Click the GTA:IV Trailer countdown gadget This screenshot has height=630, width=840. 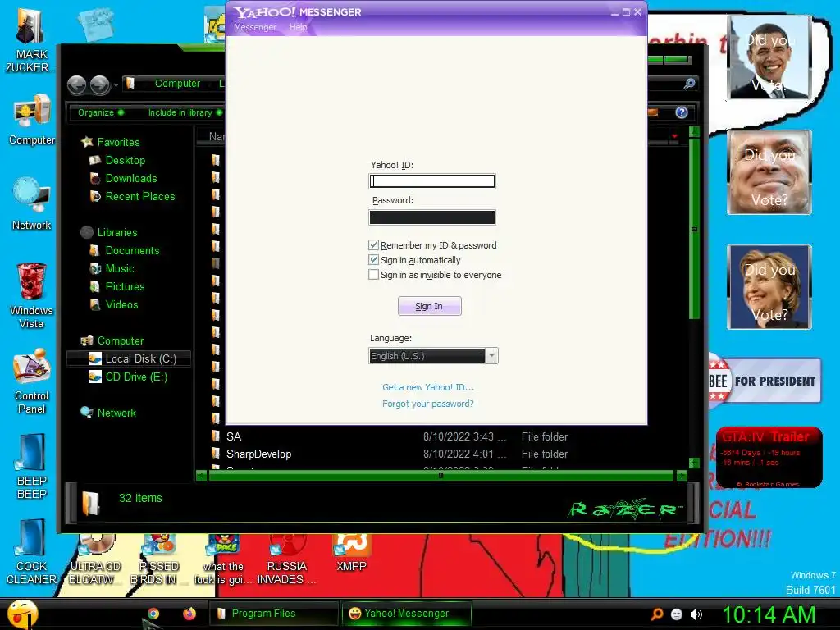click(769, 457)
